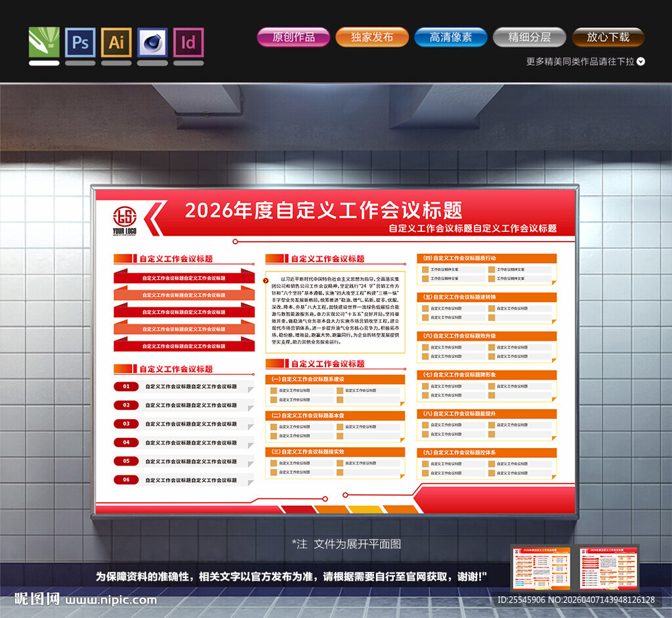Click the ID:25545906 number text
This screenshot has height=618, width=672.
pos(521,600)
